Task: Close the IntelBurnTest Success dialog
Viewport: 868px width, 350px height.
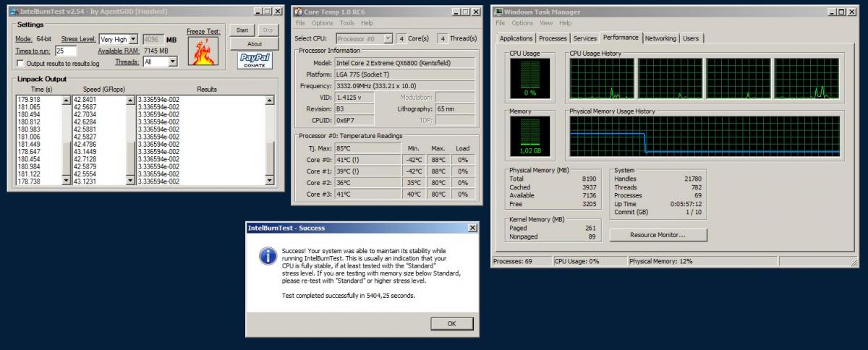Action: 472,228
